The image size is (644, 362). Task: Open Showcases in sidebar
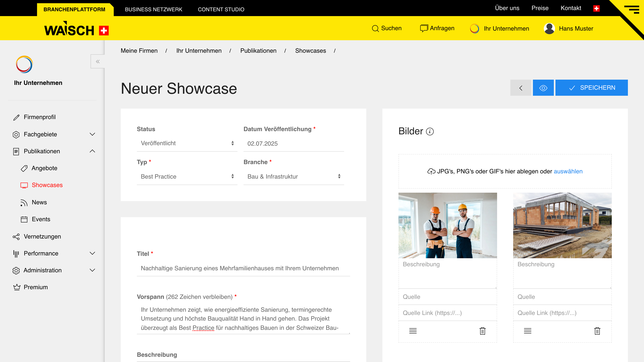(x=47, y=185)
